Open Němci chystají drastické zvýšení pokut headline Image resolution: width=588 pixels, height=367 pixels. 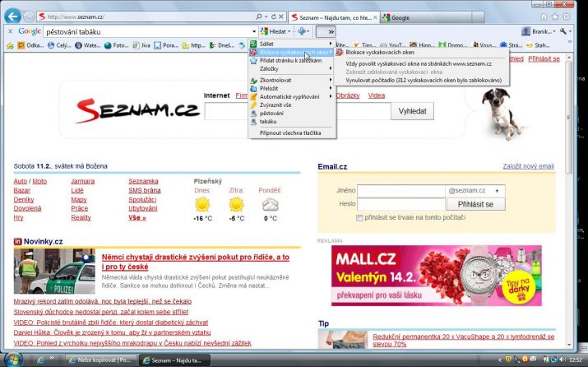pyautogui.click(x=196, y=262)
